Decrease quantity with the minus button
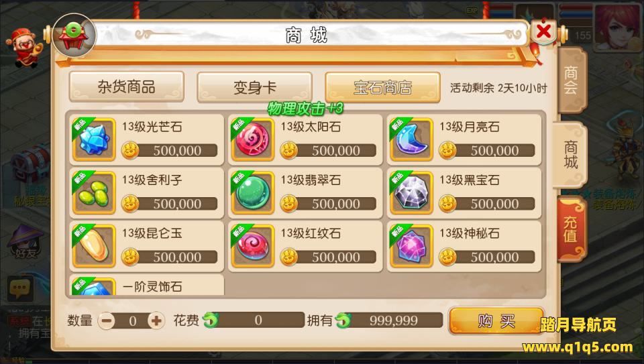The width and height of the screenshot is (644, 364). [x=107, y=320]
